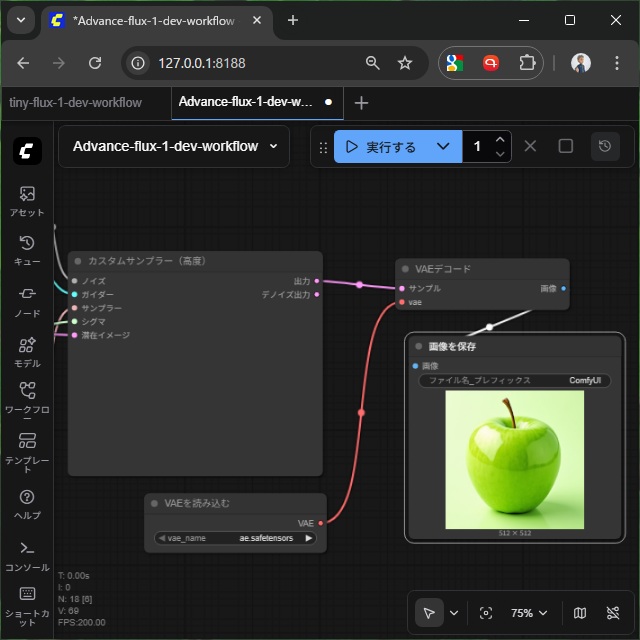This screenshot has width=640, height=640.
Task: Open the テンプレート (Templates) panel
Action: (27, 447)
